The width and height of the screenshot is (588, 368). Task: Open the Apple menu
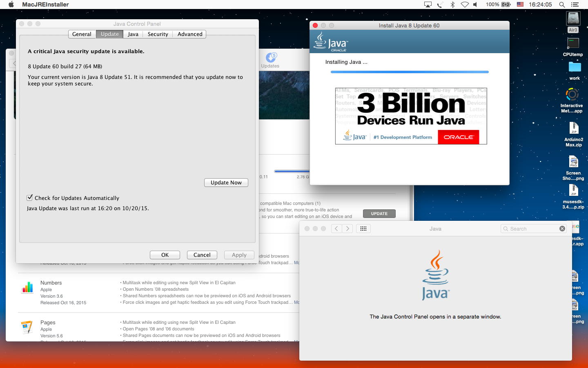coord(11,4)
